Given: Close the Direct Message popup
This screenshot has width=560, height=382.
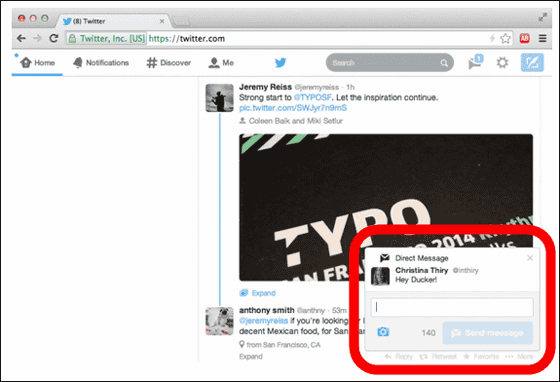Looking at the screenshot, I should (x=530, y=258).
